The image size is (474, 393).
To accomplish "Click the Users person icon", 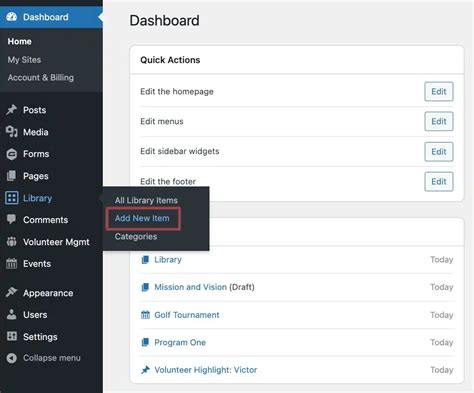I will 12,315.
